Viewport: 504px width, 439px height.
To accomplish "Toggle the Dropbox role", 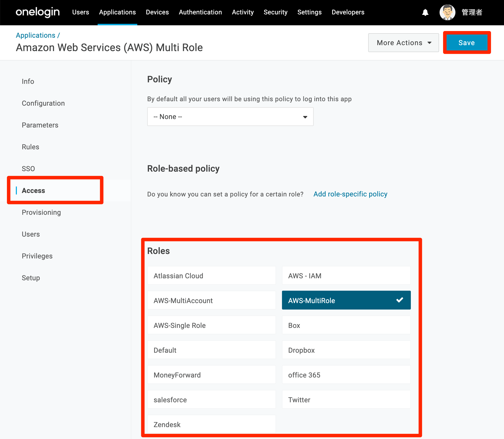I will click(346, 350).
